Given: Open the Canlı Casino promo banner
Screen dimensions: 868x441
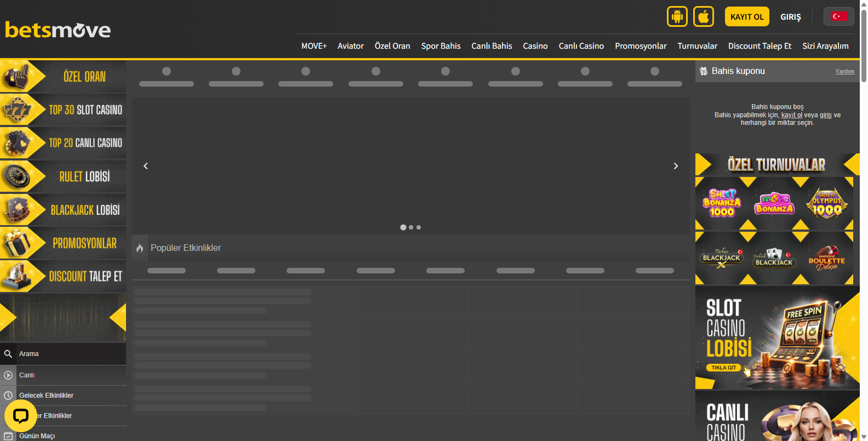Looking at the screenshot, I should click(x=778, y=416).
